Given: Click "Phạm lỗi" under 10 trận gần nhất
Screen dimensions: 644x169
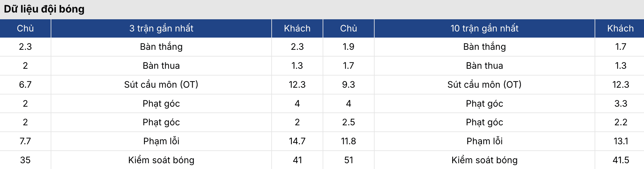Looking at the screenshot, I should tap(484, 141).
